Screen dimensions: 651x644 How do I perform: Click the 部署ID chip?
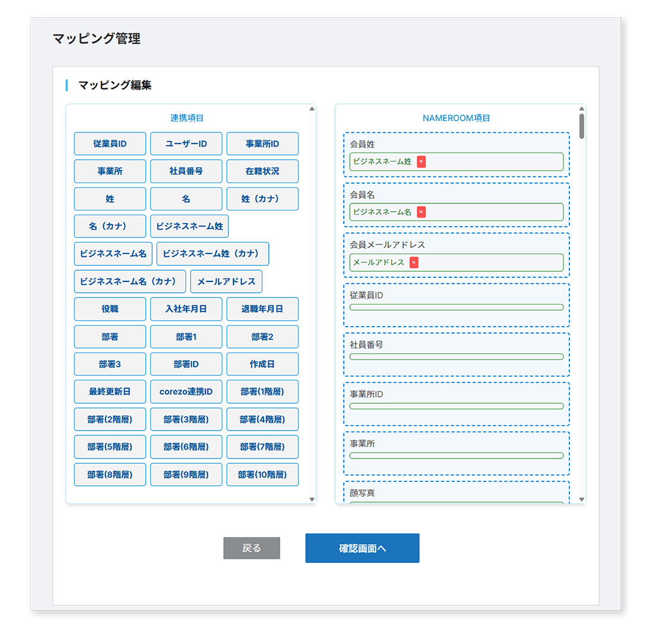pyautogui.click(x=186, y=364)
